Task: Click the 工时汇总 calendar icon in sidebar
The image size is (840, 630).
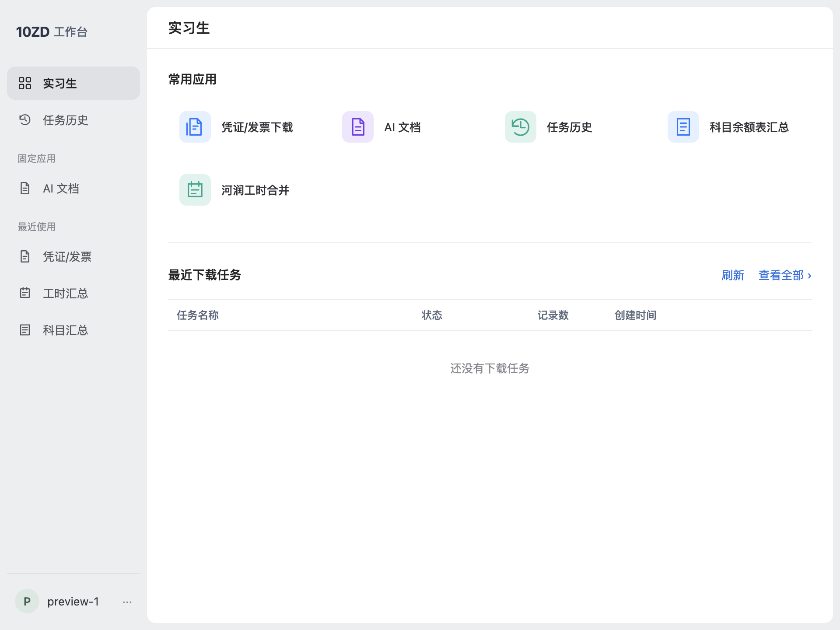Action: tap(25, 293)
